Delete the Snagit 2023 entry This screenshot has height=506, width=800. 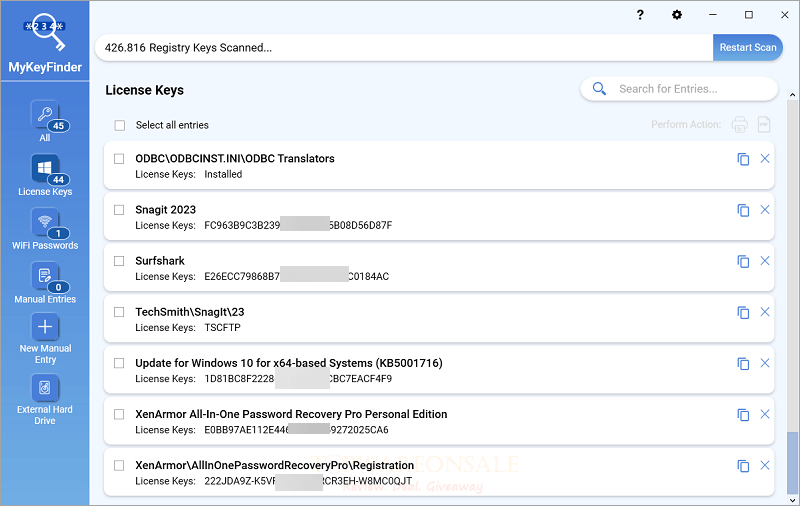[765, 210]
